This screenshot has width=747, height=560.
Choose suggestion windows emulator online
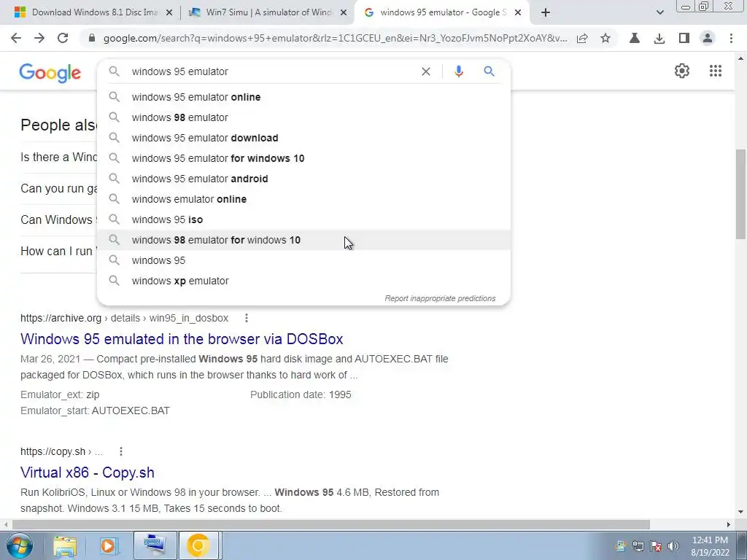pos(304,200)
